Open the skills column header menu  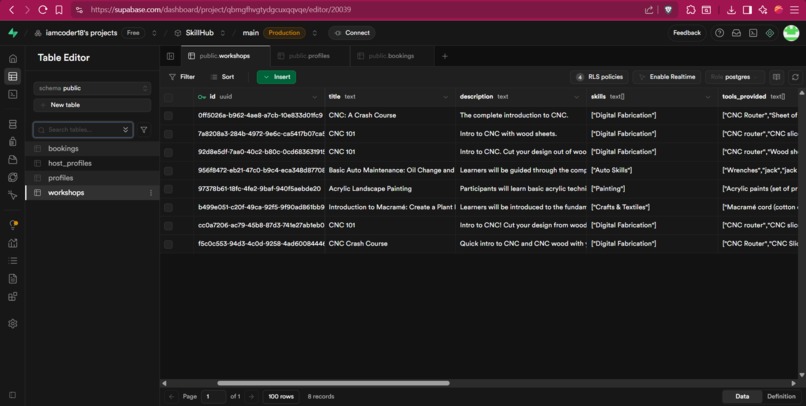tap(708, 97)
